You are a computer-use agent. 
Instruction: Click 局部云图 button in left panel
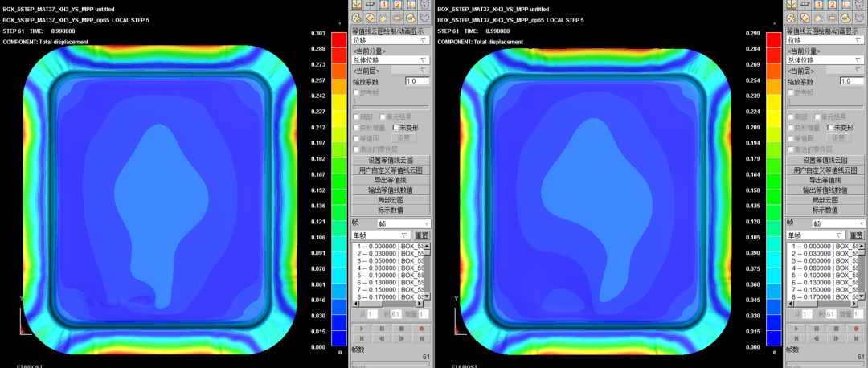pos(391,200)
